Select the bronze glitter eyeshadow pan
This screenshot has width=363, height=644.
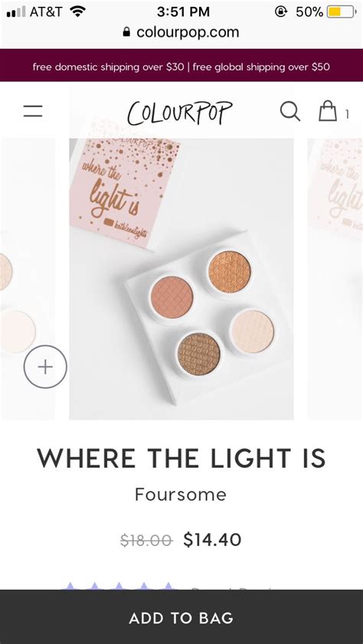(x=199, y=354)
